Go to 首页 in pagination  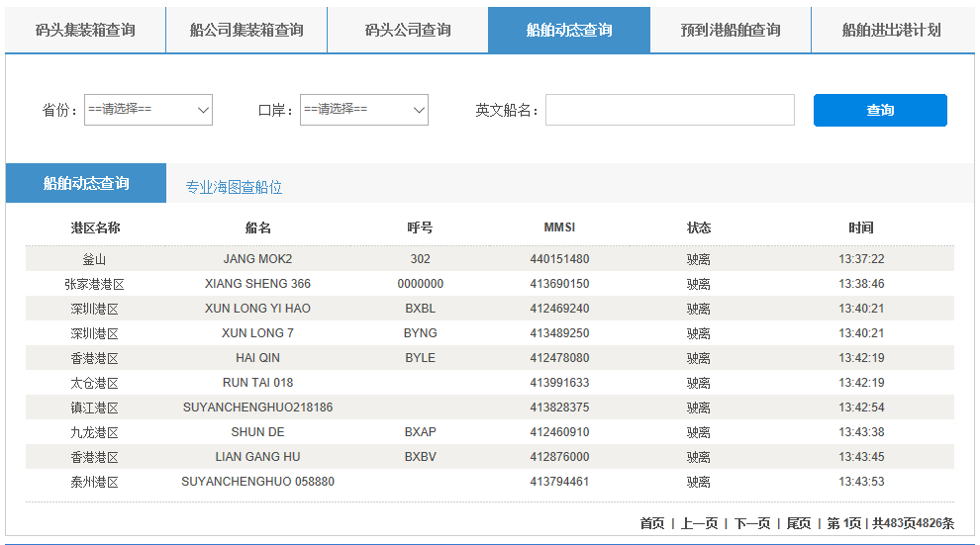pyautogui.click(x=652, y=523)
